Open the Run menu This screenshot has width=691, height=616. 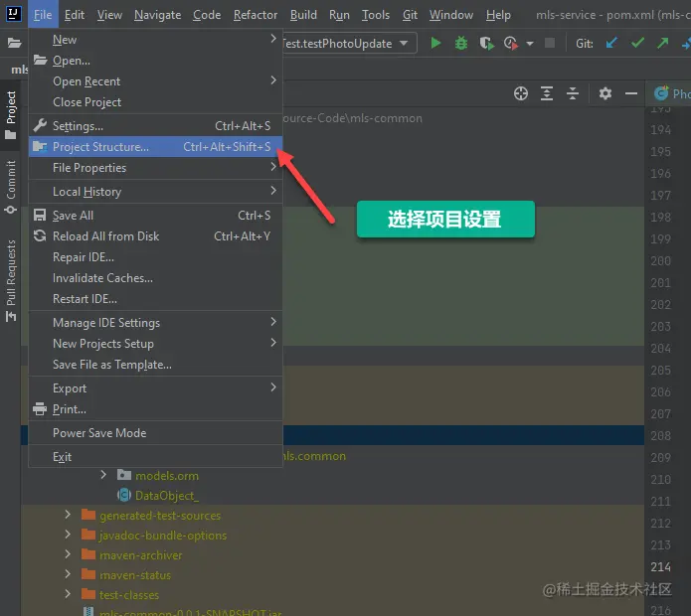339,15
